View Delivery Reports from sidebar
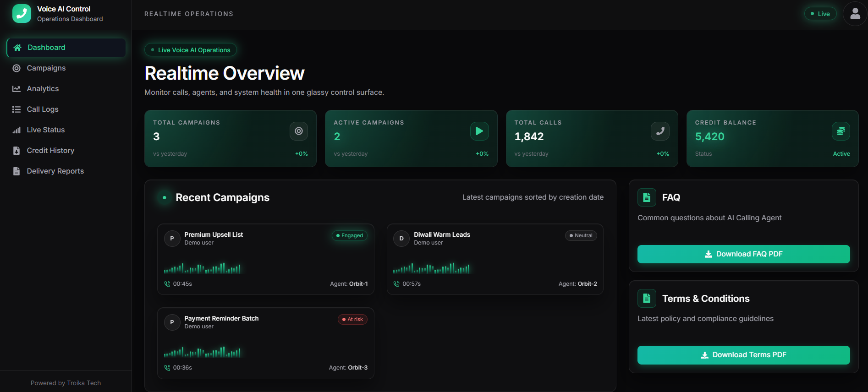The image size is (868, 392). 55,171
